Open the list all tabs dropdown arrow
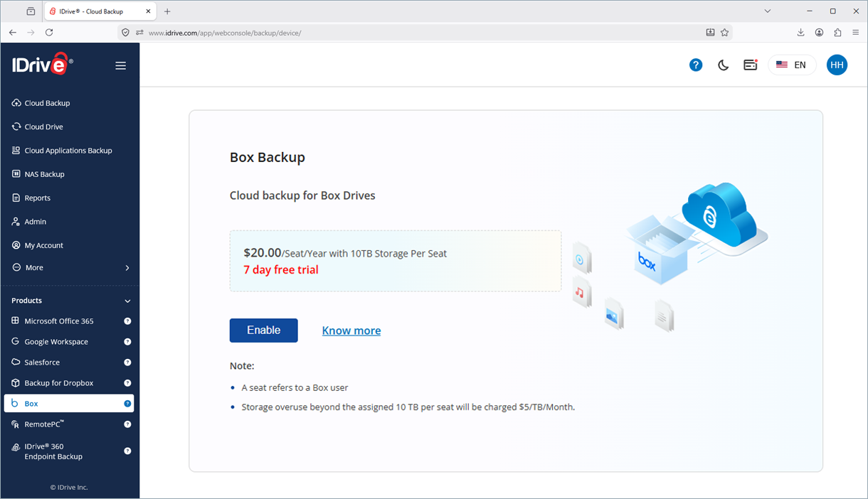This screenshot has height=499, width=868. [x=768, y=11]
